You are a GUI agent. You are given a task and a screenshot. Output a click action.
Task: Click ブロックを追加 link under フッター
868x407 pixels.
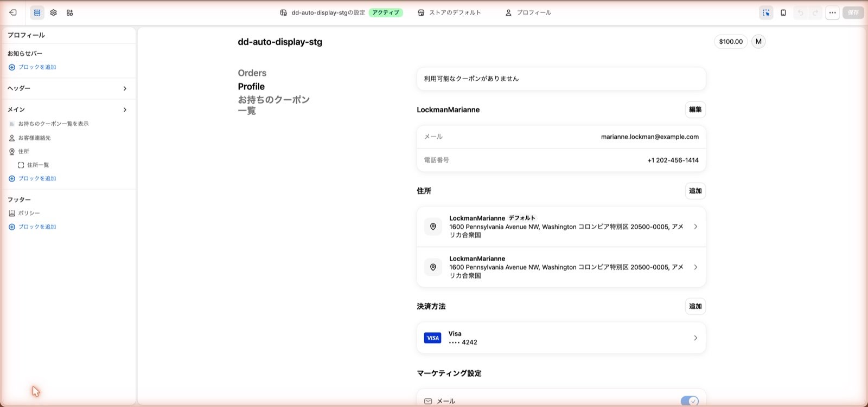point(37,227)
